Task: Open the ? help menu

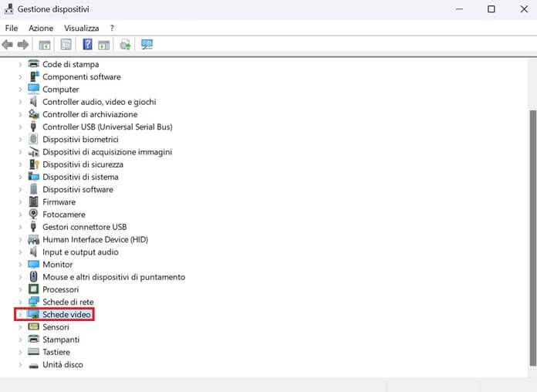Action: pos(112,28)
